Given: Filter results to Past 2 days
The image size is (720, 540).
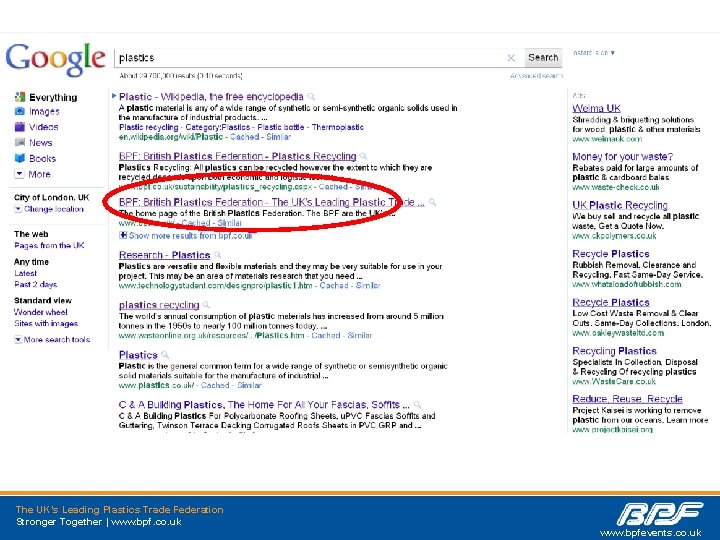Looking at the screenshot, I should [35, 284].
